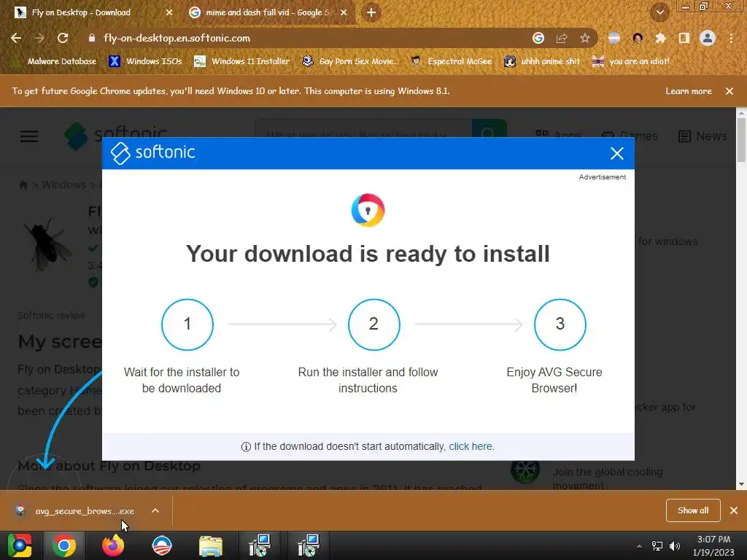The height and width of the screenshot is (560, 747).
Task: Click the first installer taskbar icon
Action: 260,545
